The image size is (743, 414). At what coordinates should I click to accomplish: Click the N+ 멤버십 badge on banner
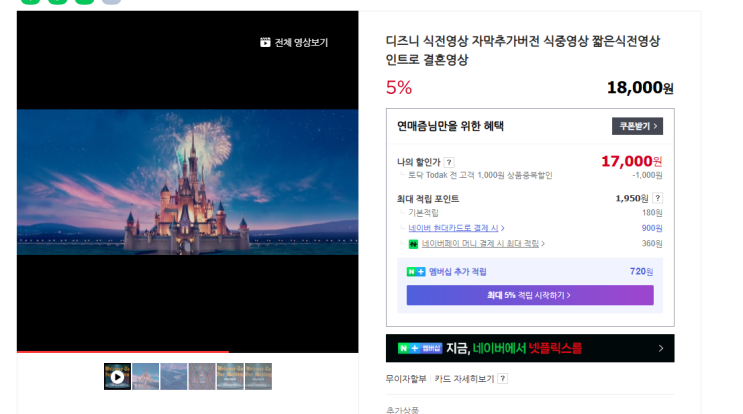point(420,348)
